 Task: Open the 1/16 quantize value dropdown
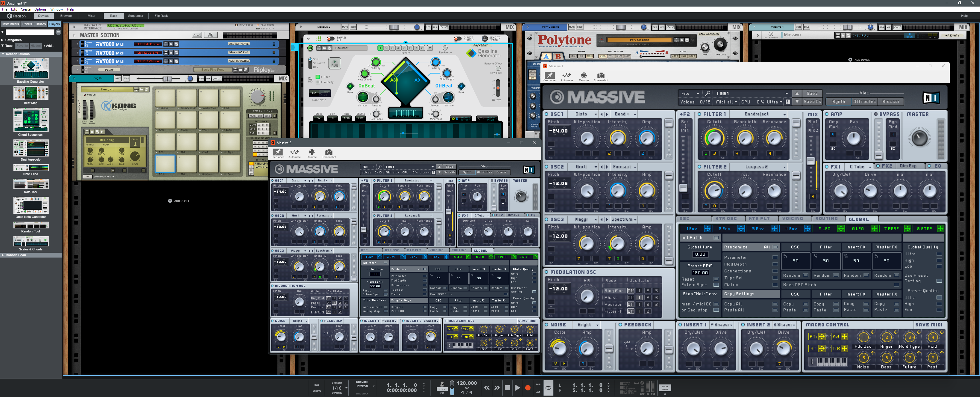339,388
